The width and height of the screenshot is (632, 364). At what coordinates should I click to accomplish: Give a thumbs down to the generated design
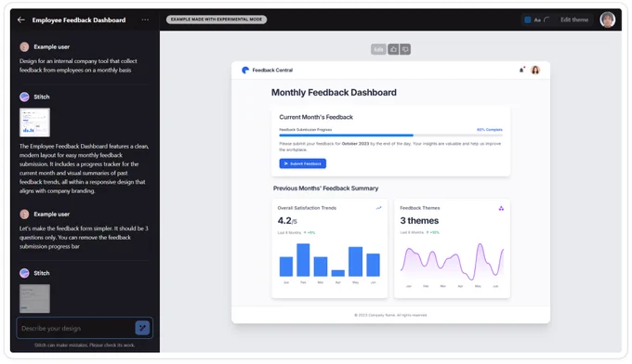(x=405, y=49)
